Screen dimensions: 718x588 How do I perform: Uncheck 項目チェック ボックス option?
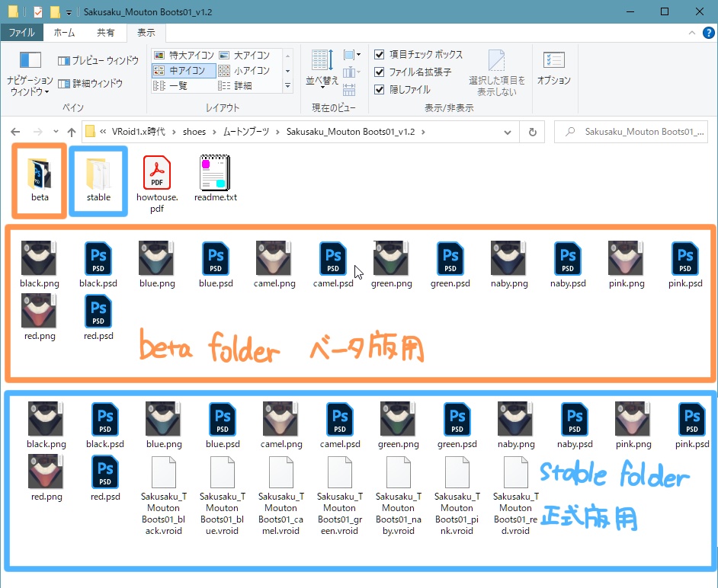click(379, 53)
